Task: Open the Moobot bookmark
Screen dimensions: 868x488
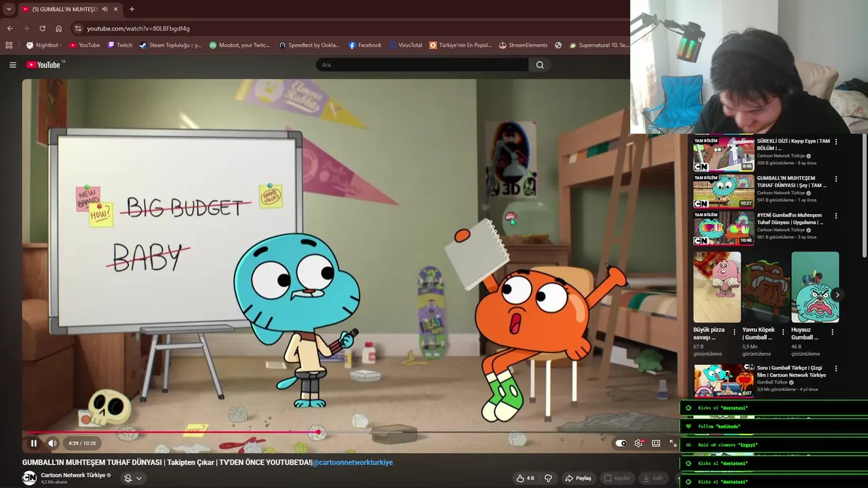Action: (239, 45)
